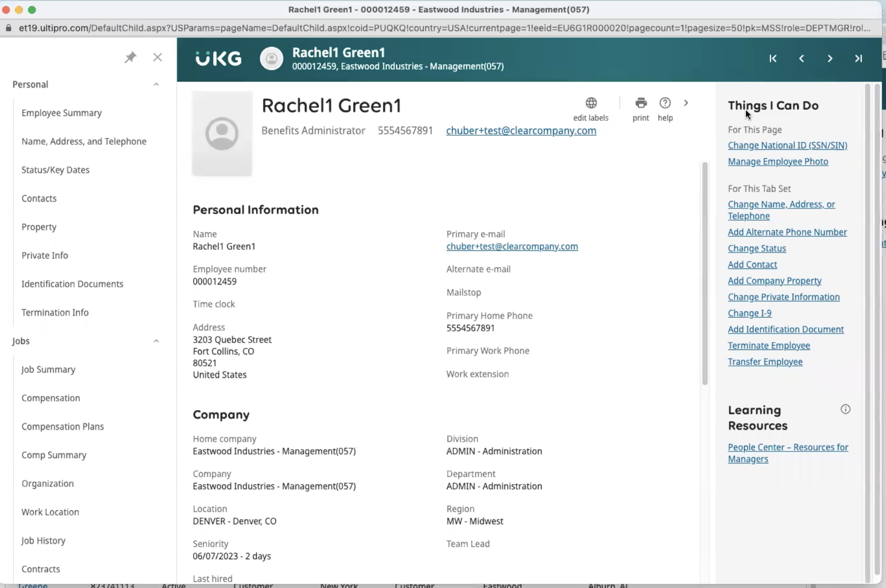Expand more toolbar actions chevron
The width and height of the screenshot is (886, 588).
(x=686, y=103)
